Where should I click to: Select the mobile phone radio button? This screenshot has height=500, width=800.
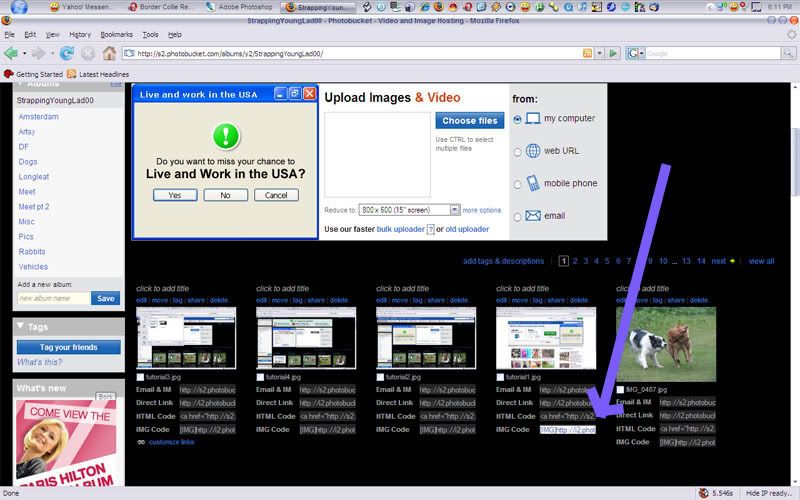517,184
